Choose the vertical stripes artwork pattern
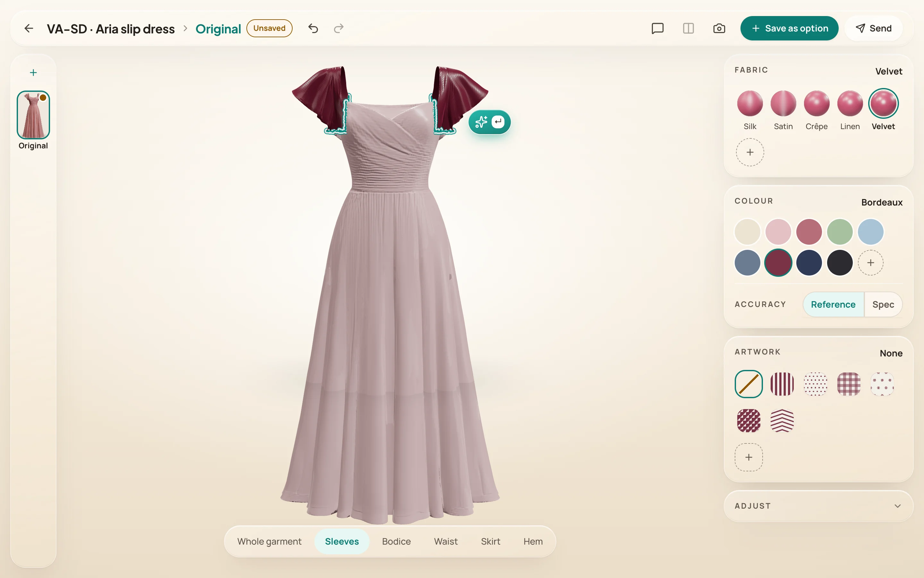 coord(782,384)
